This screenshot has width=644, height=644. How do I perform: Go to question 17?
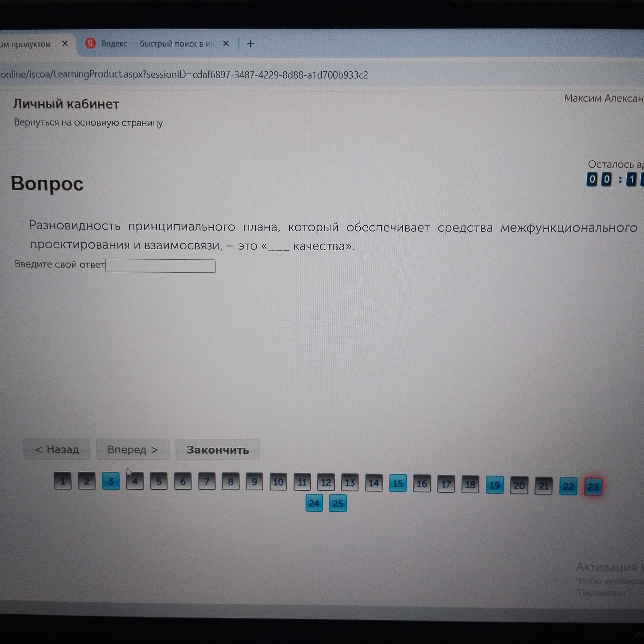tap(446, 484)
